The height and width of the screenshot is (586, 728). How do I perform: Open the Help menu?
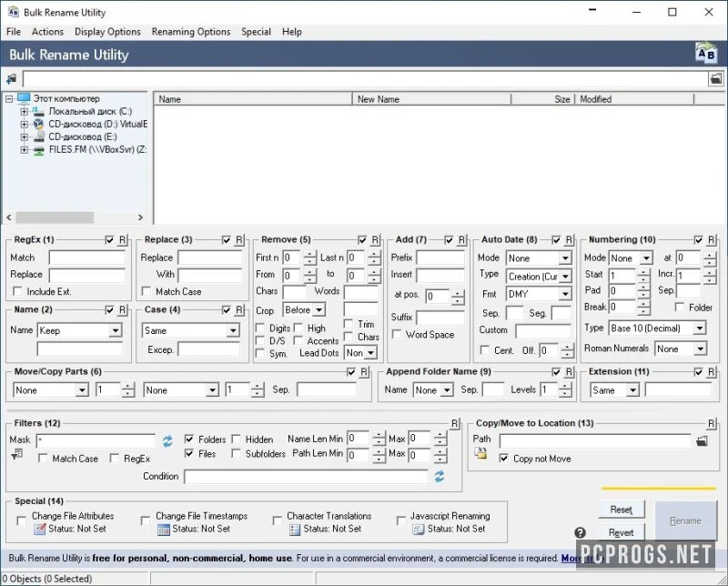tap(291, 32)
